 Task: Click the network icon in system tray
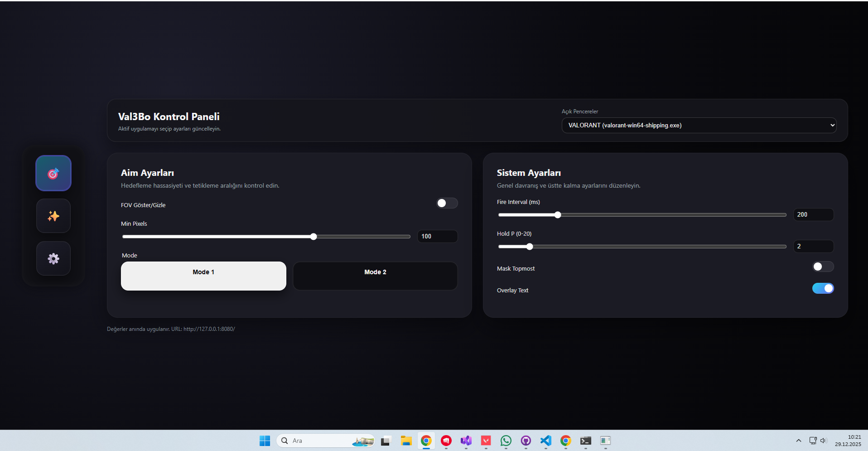coord(813,441)
